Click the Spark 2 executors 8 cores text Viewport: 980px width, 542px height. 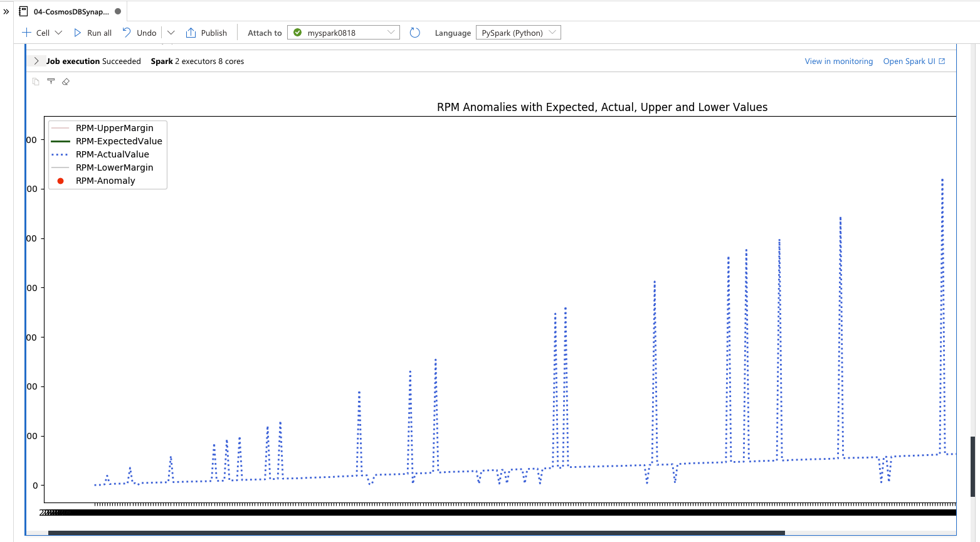(x=198, y=61)
